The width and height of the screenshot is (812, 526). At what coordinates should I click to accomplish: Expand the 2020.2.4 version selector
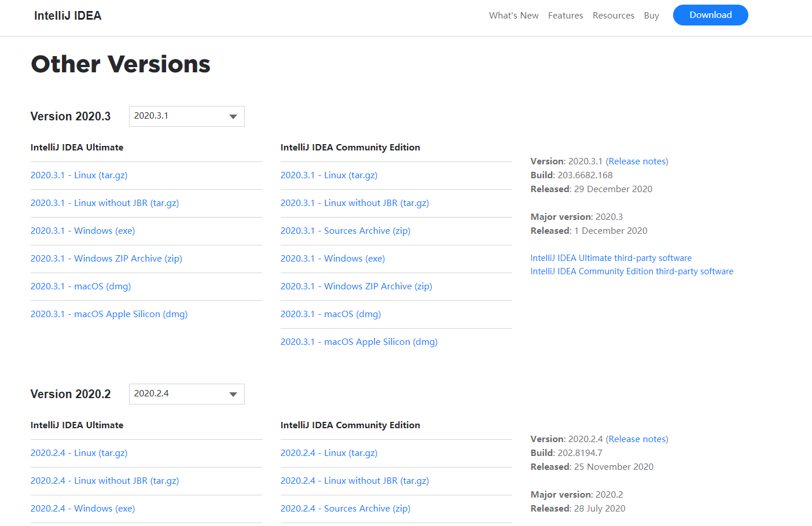pos(186,394)
